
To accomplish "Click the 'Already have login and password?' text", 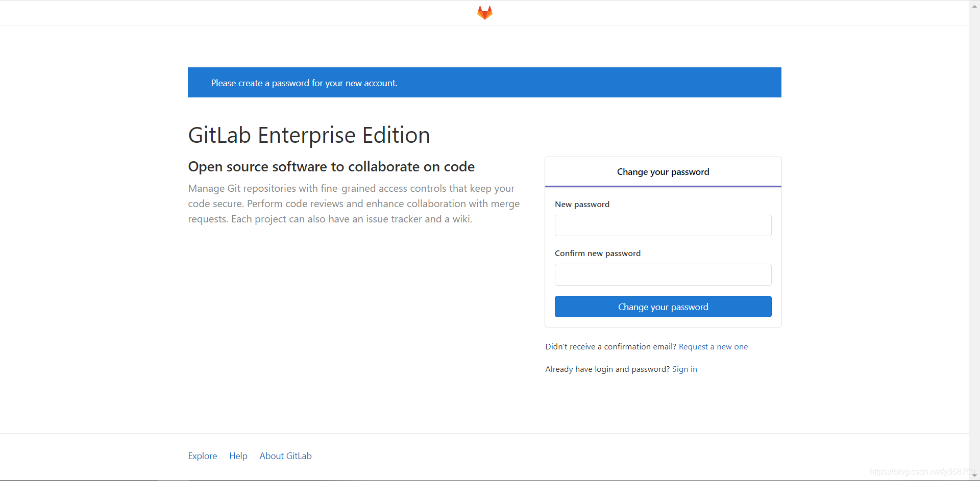I will pos(607,369).
